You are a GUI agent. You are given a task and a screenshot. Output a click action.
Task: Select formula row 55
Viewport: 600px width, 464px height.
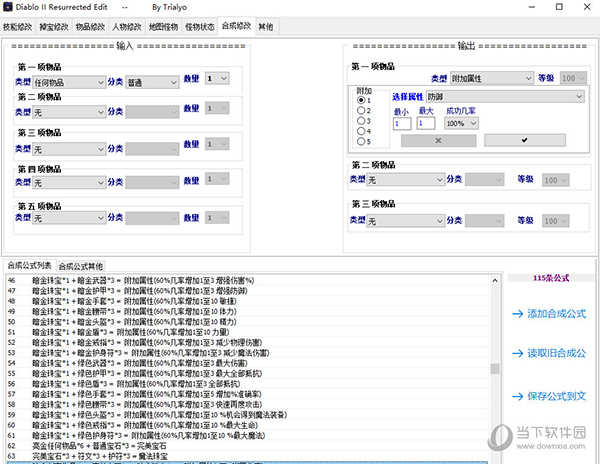[x=247, y=373]
